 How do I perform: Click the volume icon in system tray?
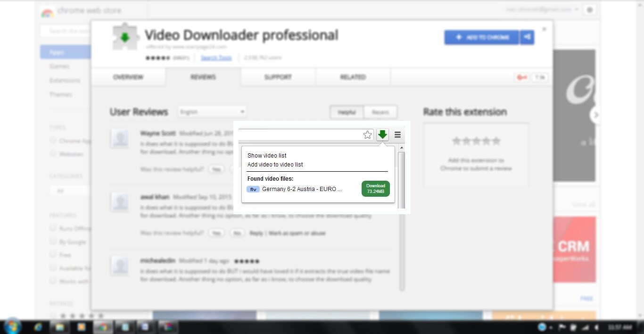[596, 327]
